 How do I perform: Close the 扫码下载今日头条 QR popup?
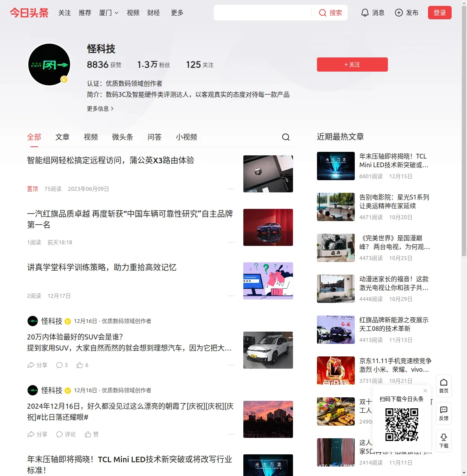(x=425, y=391)
